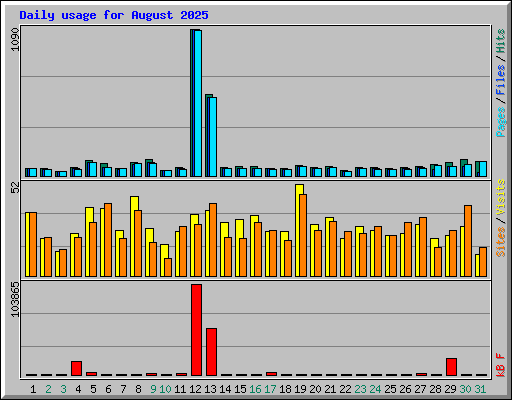Click the 'Sites / Visits' legend label
This screenshot has width=512, height=400.
pyautogui.click(x=501, y=218)
